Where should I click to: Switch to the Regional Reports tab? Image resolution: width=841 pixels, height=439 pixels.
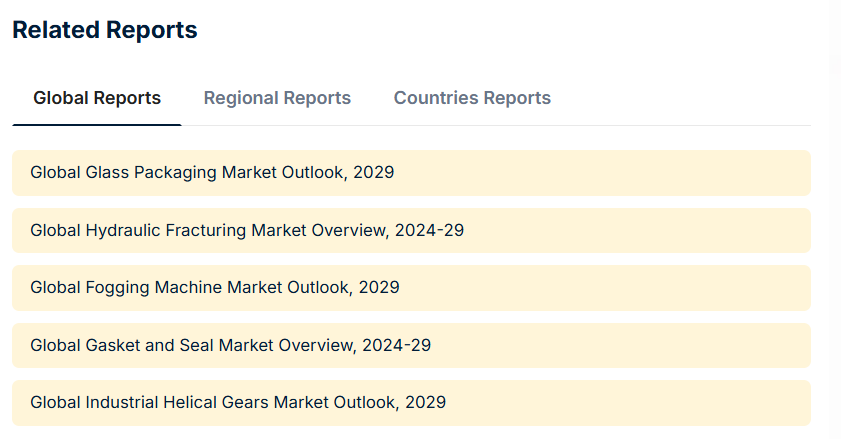[x=277, y=98]
